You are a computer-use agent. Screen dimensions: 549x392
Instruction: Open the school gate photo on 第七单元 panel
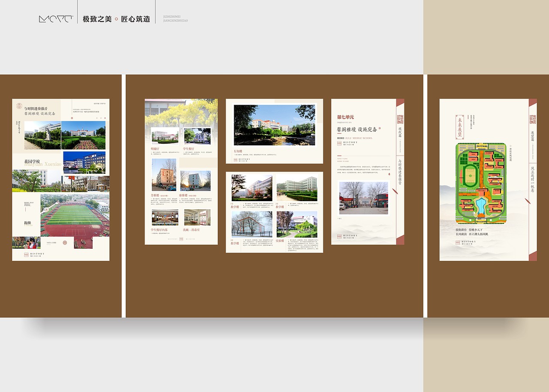click(364, 198)
